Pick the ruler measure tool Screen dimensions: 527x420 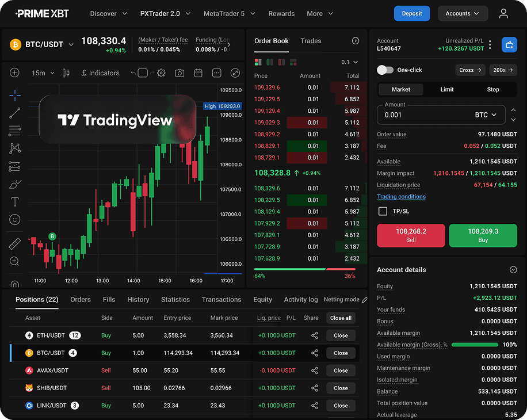15,244
